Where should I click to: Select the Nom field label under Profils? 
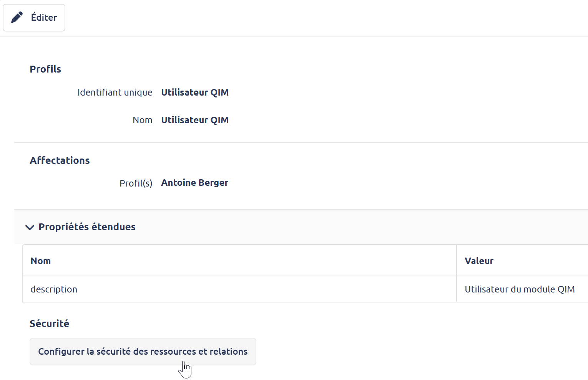tap(143, 120)
